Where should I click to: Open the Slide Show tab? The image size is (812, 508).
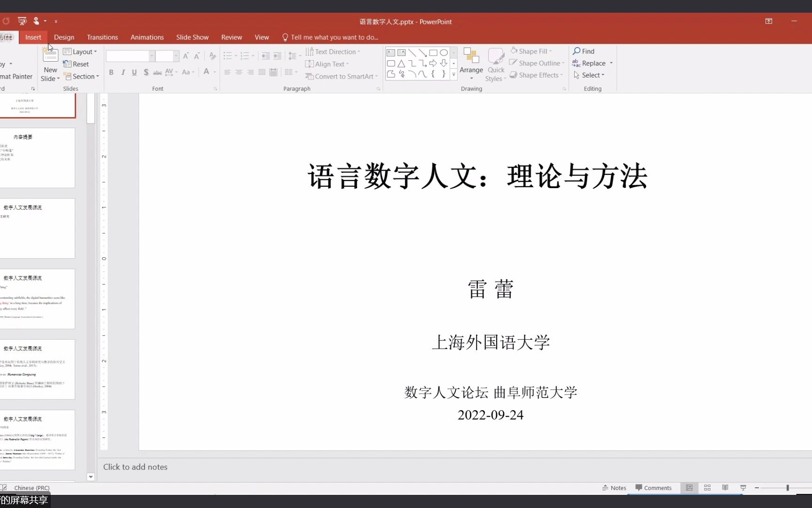(x=192, y=37)
